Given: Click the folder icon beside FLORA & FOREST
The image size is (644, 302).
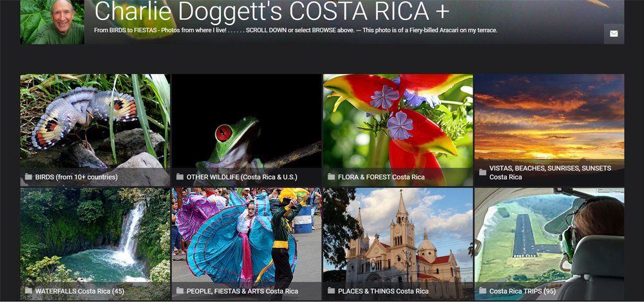Looking at the screenshot, I should (331, 176).
